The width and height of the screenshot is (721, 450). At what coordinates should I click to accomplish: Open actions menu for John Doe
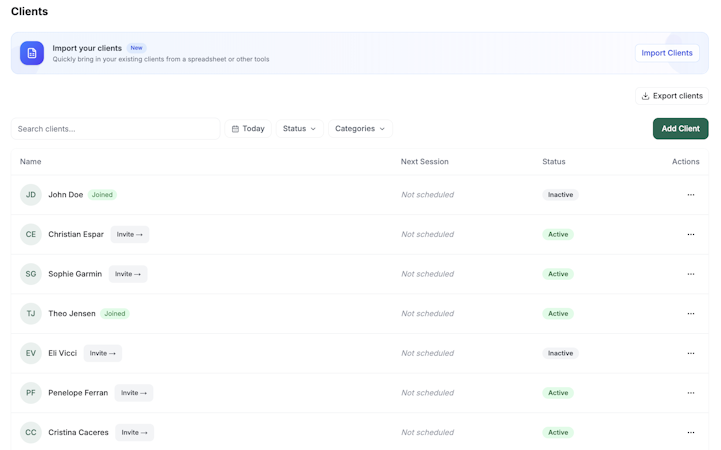click(691, 195)
